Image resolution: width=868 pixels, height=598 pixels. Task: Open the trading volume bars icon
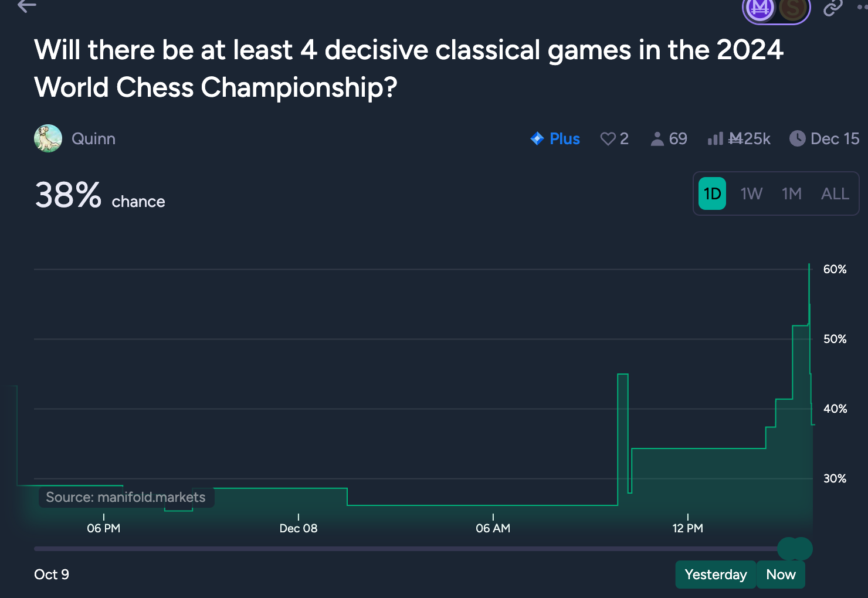click(x=715, y=139)
